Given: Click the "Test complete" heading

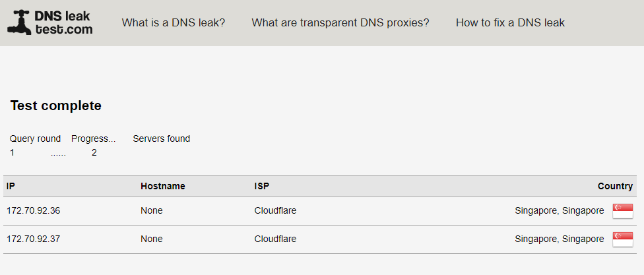Looking at the screenshot, I should coord(56,106).
